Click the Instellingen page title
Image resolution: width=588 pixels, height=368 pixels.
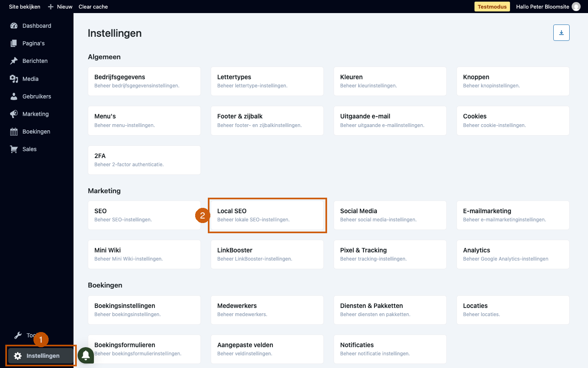[x=115, y=33]
